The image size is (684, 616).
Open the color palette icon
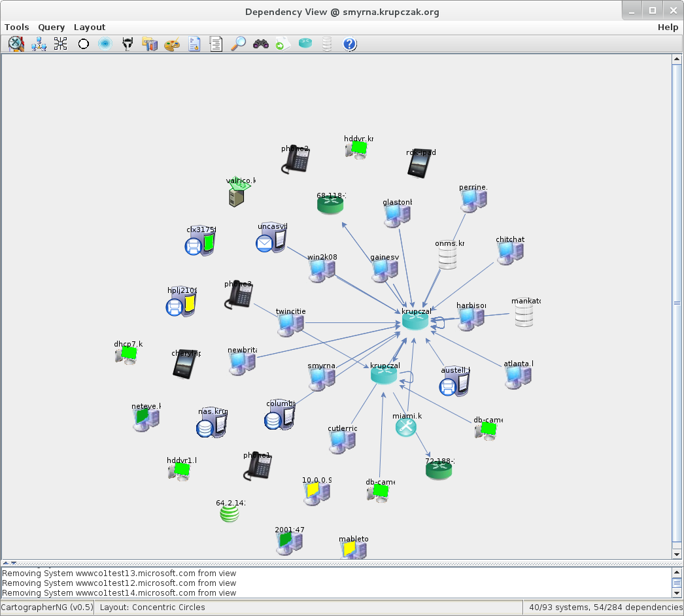tap(171, 44)
